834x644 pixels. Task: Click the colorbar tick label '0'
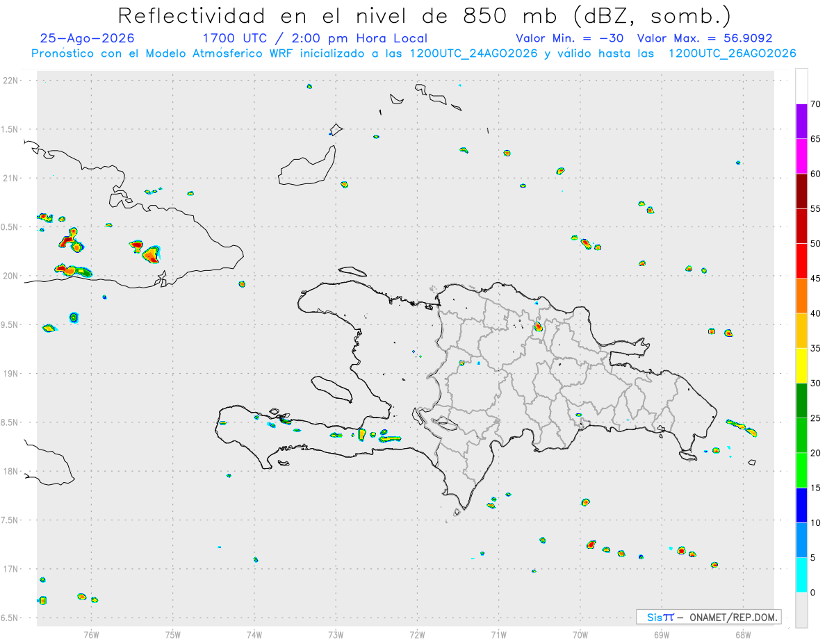812,593
